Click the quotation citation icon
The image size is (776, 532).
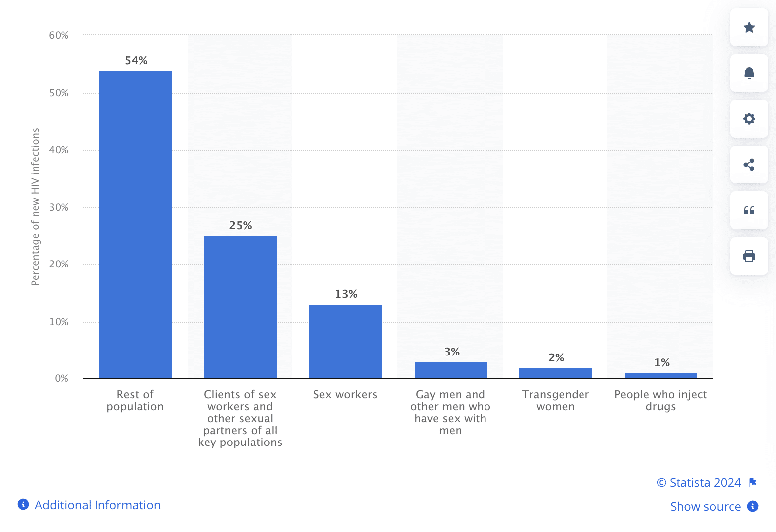tap(749, 210)
